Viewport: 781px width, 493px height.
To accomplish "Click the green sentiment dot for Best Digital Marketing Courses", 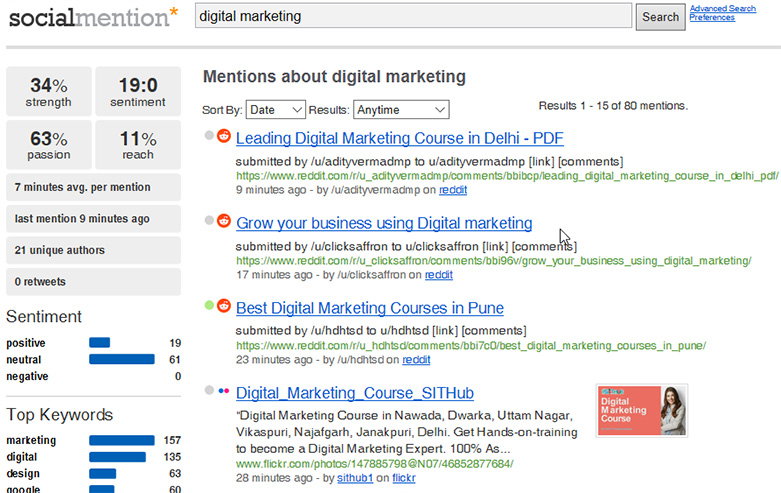I will point(209,305).
